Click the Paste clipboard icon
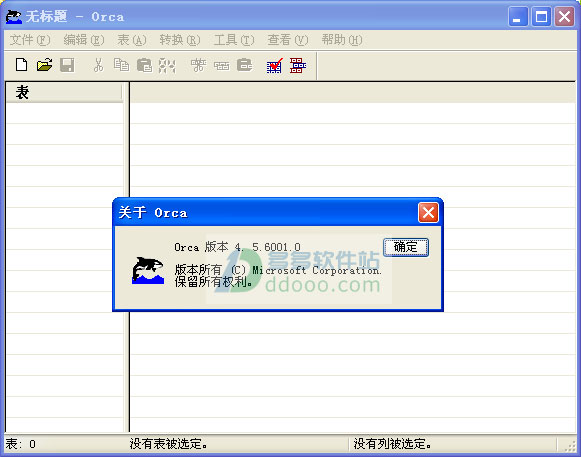Viewport: 581px width, 457px height. [x=145, y=65]
